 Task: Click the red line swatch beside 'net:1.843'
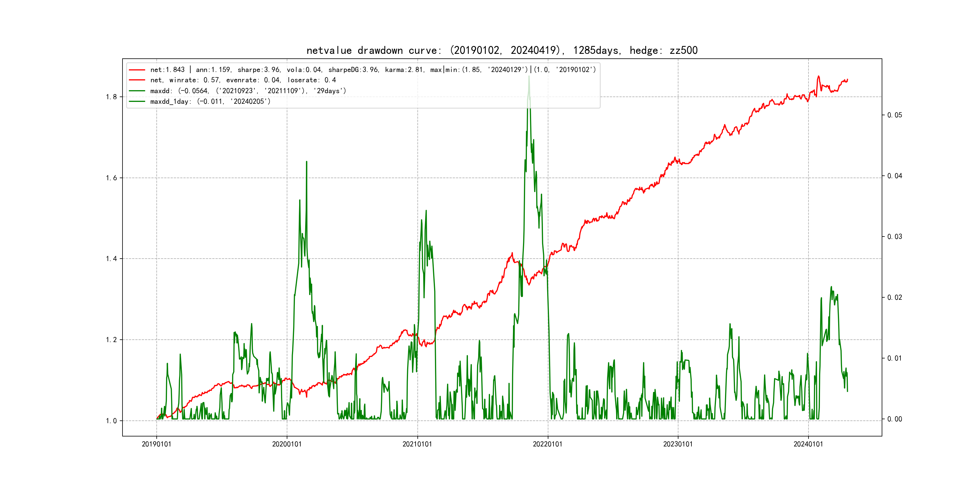pos(137,70)
